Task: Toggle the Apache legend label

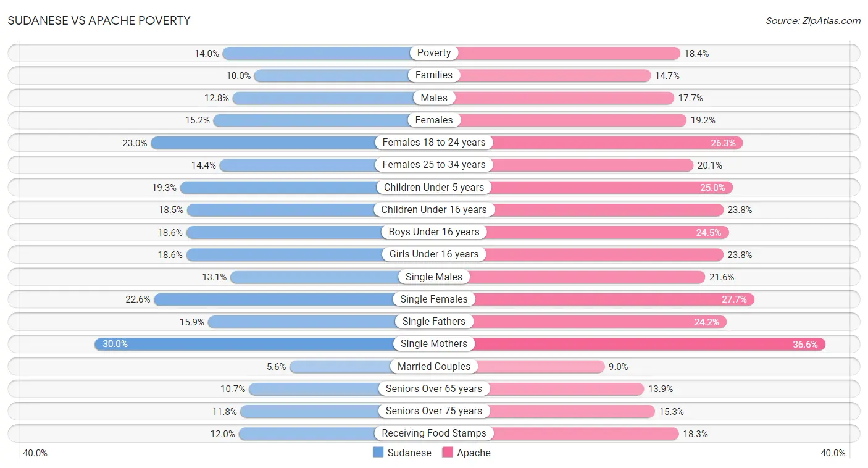Action: (474, 453)
